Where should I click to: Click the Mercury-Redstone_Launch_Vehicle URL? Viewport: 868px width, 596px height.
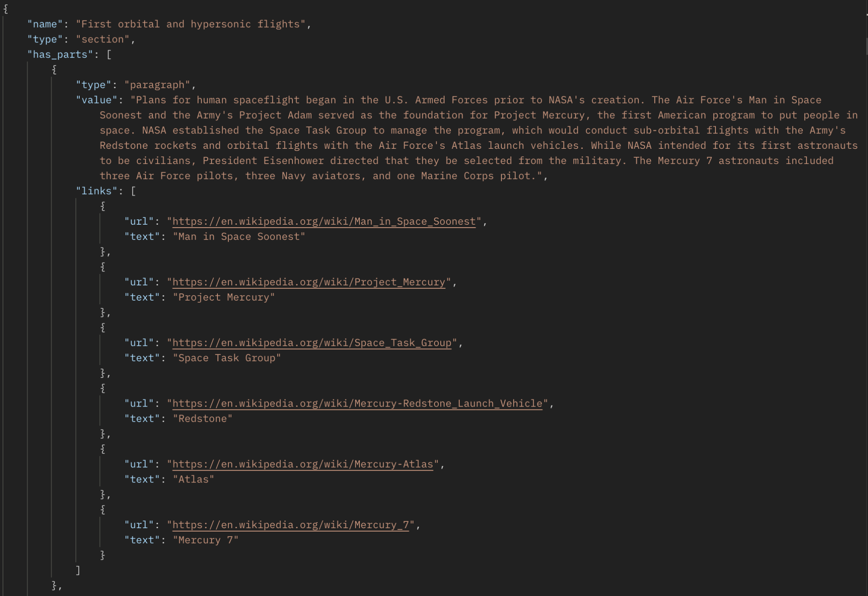coord(357,403)
